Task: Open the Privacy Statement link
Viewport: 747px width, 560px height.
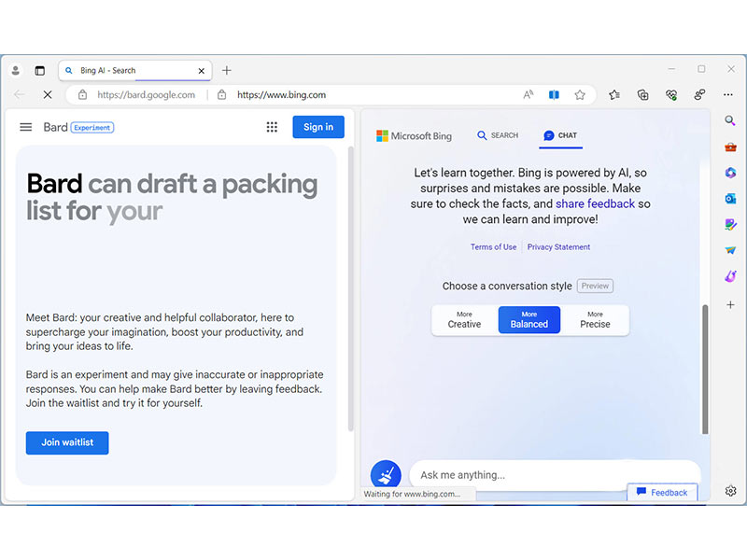Action: [x=558, y=247]
